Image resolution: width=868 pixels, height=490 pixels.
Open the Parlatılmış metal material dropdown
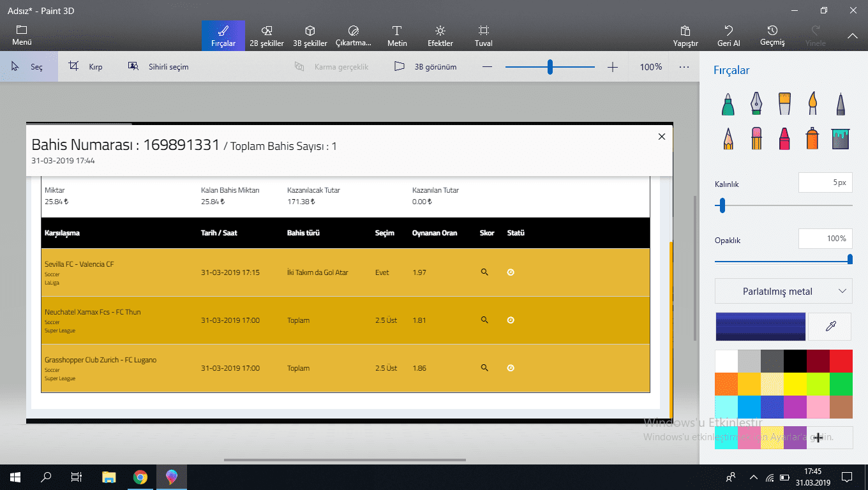coord(784,292)
